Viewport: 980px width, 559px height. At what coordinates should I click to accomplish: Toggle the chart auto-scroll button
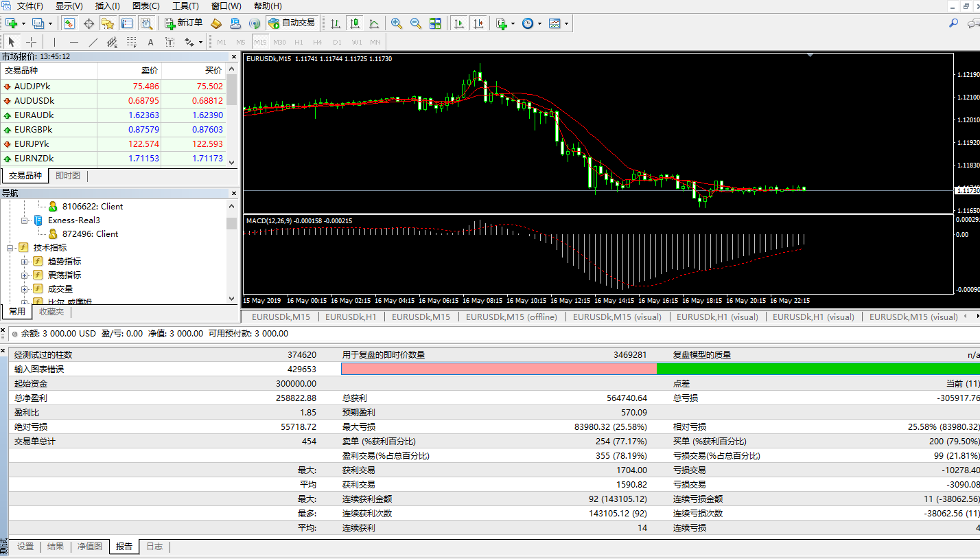(x=460, y=23)
